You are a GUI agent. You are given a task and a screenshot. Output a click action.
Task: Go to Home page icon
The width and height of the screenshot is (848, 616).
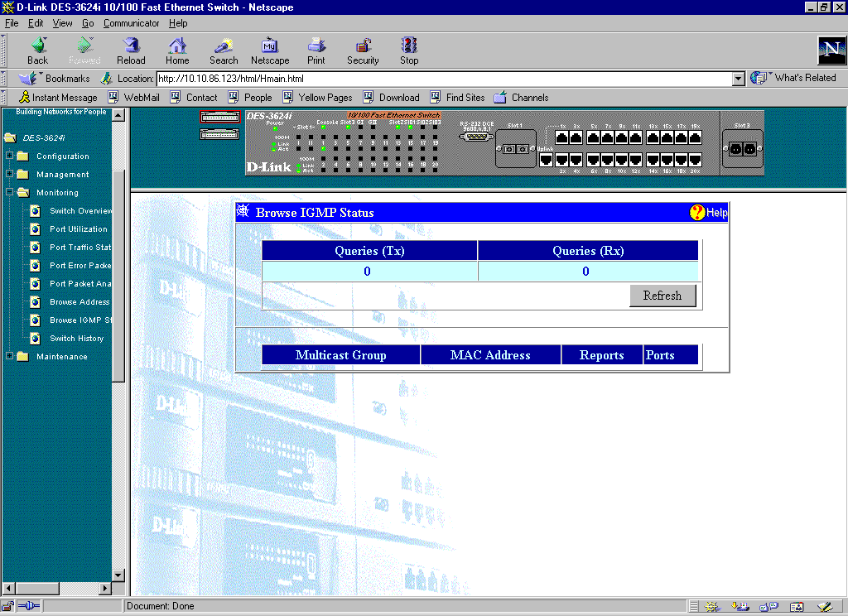[177, 46]
